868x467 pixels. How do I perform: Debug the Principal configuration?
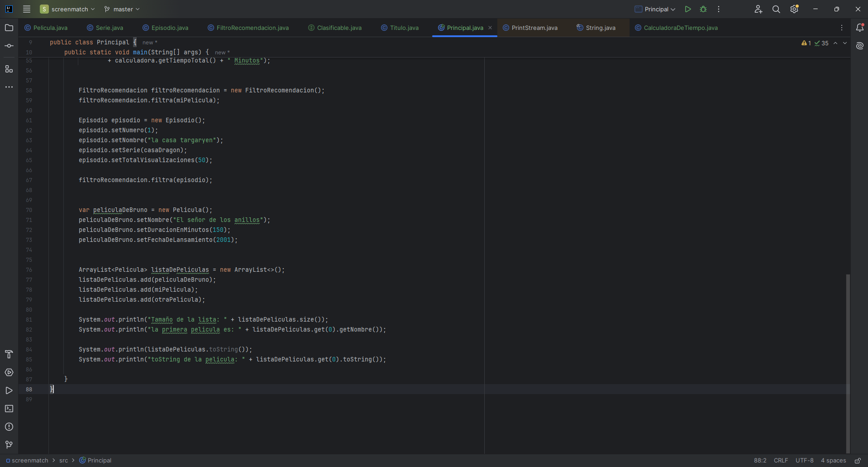[x=703, y=9]
